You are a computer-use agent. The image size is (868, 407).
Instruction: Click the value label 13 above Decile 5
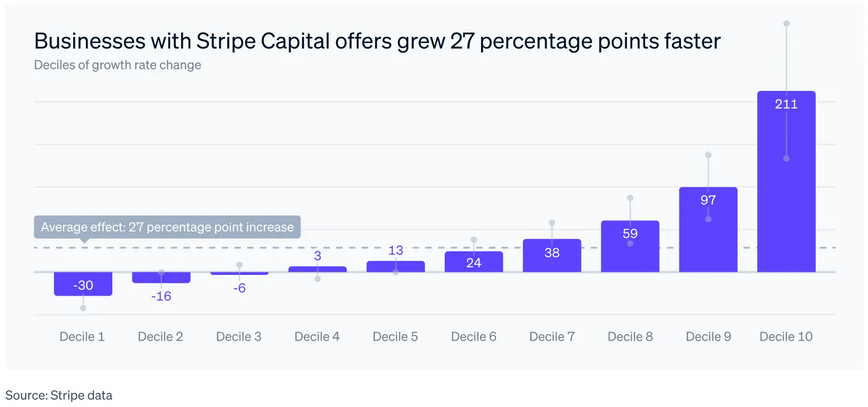(396, 250)
